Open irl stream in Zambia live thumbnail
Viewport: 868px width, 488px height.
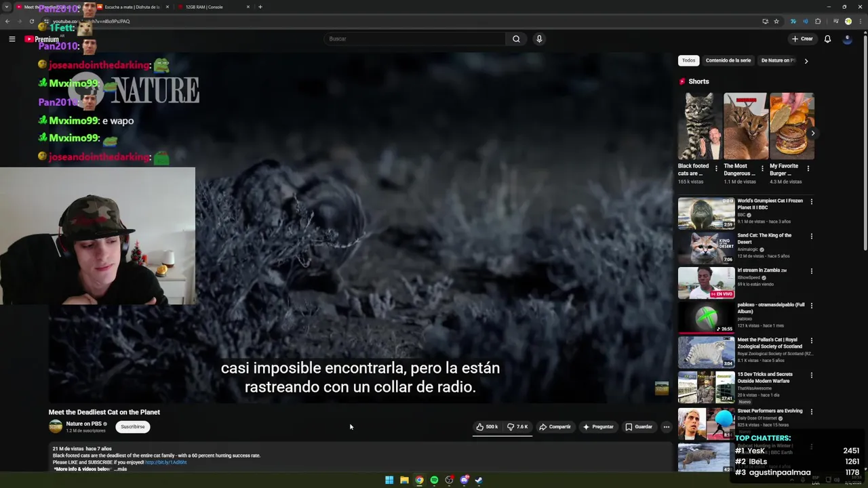(x=706, y=283)
